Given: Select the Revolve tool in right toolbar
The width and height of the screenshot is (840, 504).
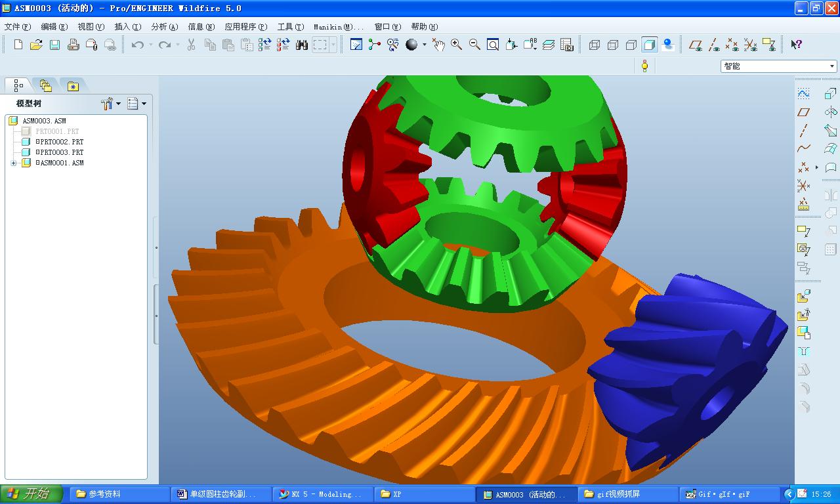Looking at the screenshot, I should click(831, 112).
